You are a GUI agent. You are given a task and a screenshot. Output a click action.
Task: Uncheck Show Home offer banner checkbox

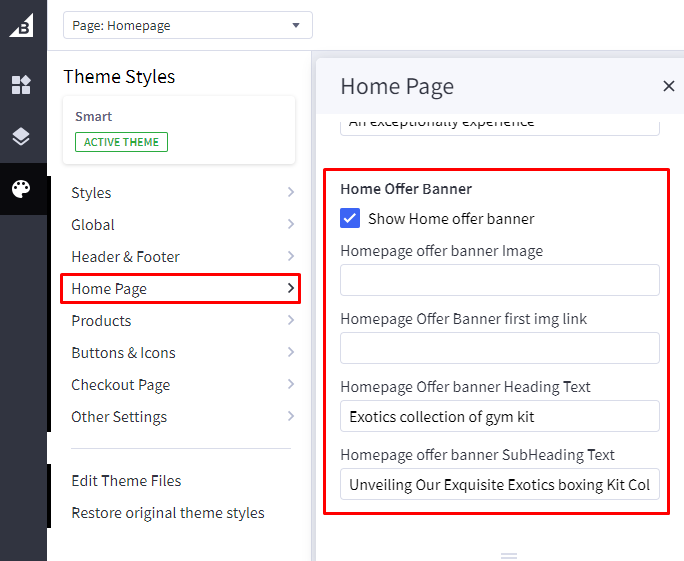point(350,218)
